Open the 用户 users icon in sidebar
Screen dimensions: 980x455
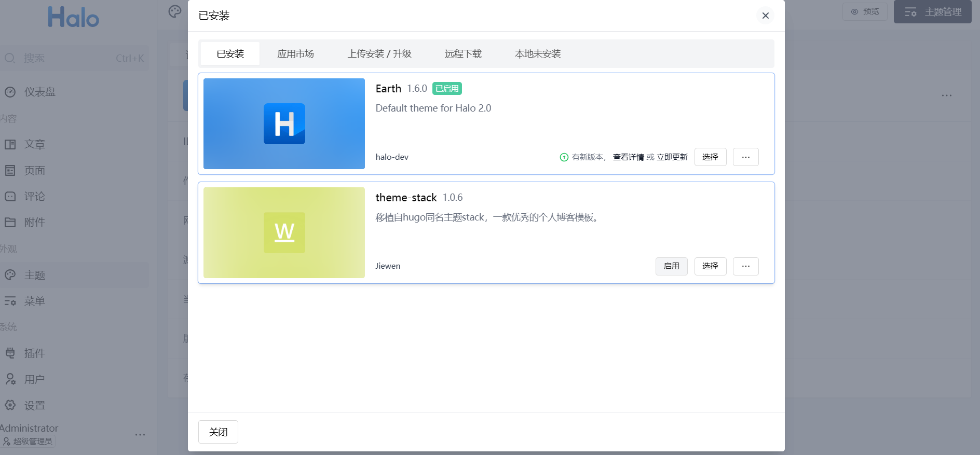click(10, 379)
